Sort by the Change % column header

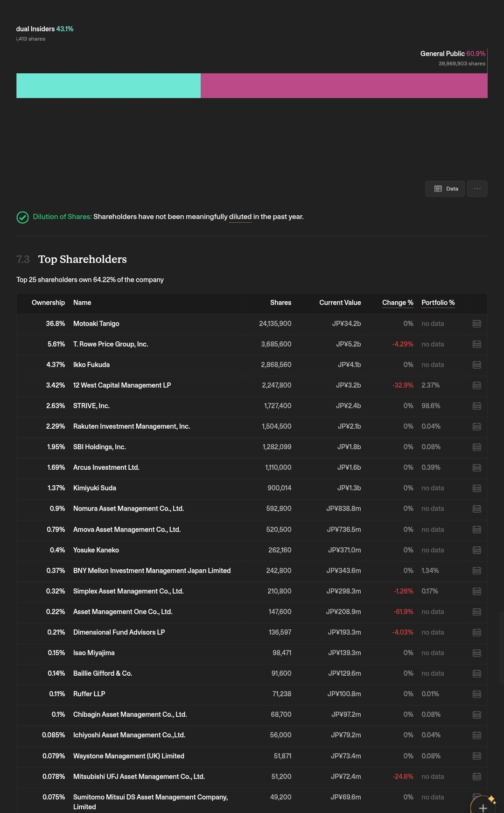click(398, 303)
